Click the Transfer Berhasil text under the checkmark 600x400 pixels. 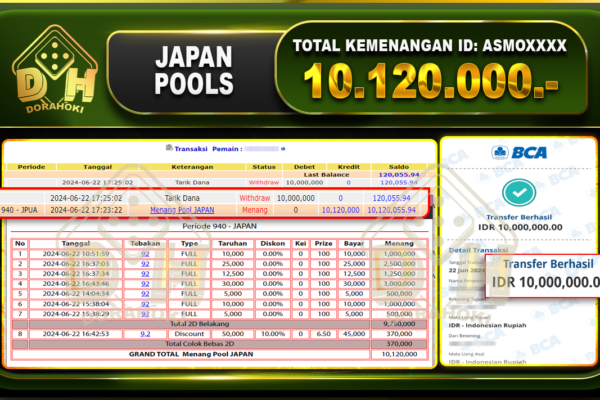click(x=519, y=217)
